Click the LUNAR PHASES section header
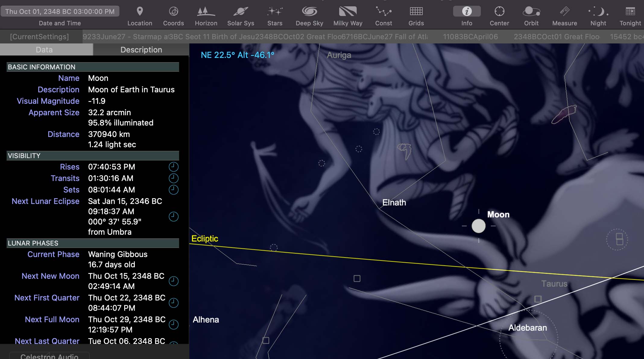 (93, 243)
